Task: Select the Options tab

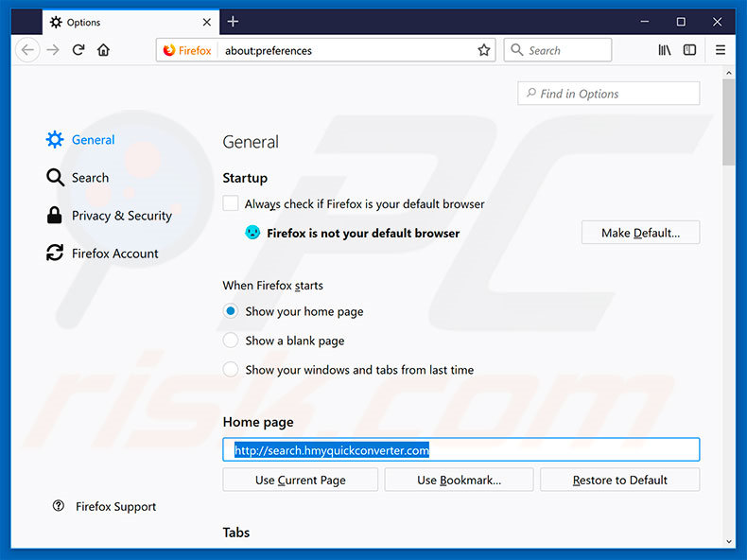Action: click(x=131, y=23)
